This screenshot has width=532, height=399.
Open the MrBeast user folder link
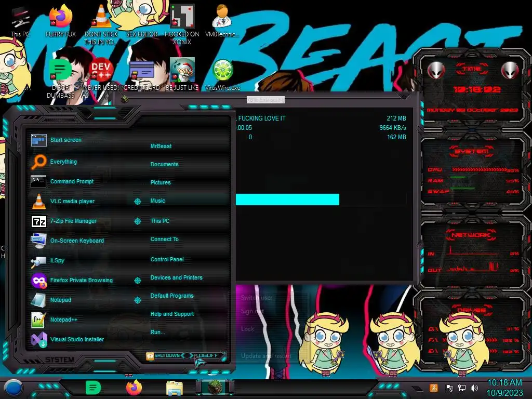coord(161,146)
